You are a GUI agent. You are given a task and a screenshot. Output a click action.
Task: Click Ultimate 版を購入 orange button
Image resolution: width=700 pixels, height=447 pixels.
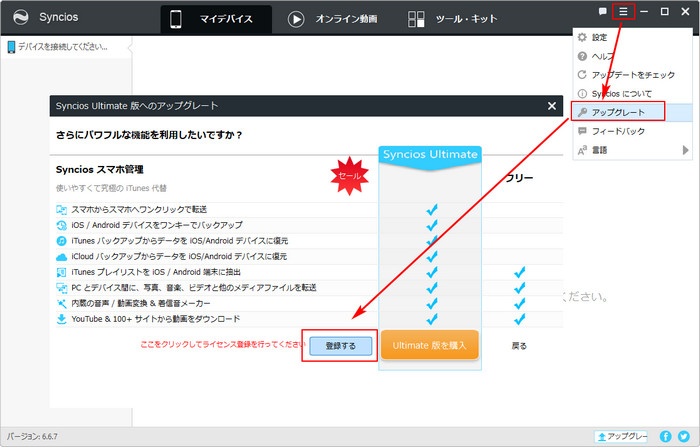coord(429,345)
